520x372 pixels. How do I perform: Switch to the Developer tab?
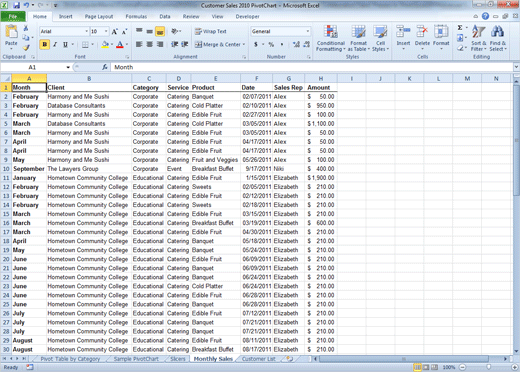(x=247, y=16)
